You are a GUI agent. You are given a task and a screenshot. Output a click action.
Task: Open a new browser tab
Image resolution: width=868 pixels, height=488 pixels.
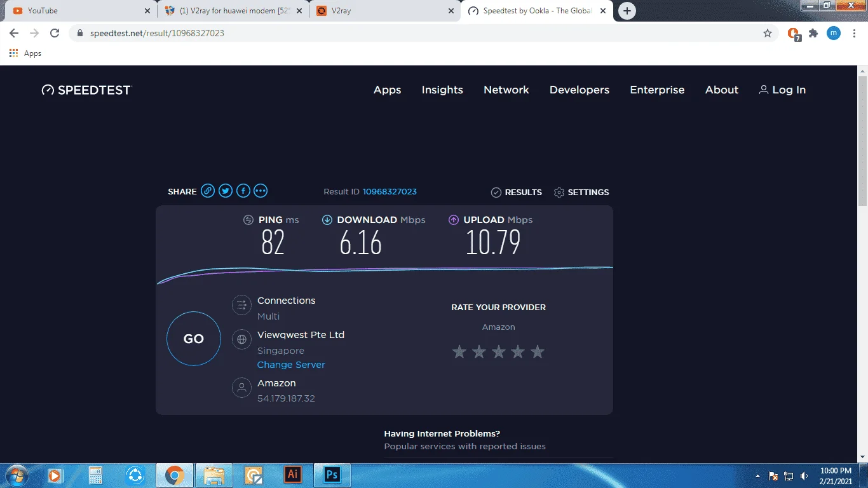point(627,11)
